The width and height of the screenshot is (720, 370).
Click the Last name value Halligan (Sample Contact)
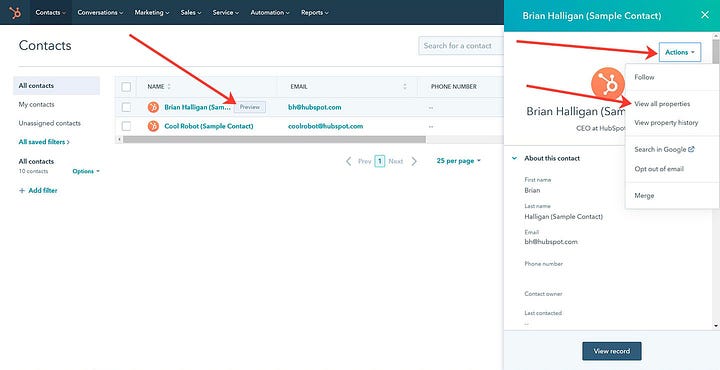point(563,216)
